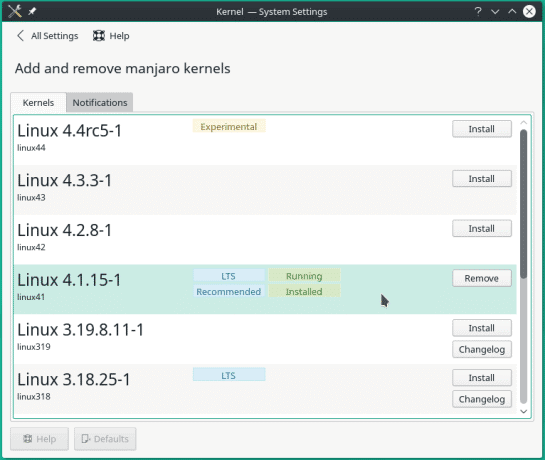
Task: Install Linux 3.19.8.11-1 kernel
Action: [482, 328]
